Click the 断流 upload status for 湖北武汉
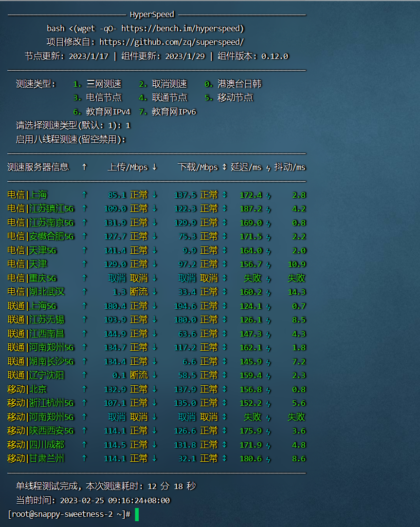The height and width of the screenshot is (527, 420). [139, 292]
